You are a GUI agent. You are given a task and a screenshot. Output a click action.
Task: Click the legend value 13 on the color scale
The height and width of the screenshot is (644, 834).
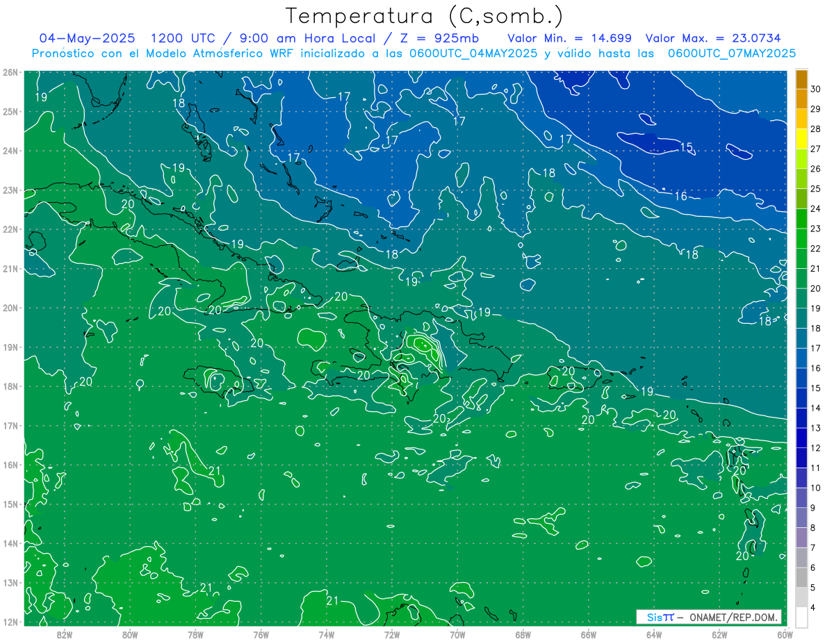click(x=816, y=428)
